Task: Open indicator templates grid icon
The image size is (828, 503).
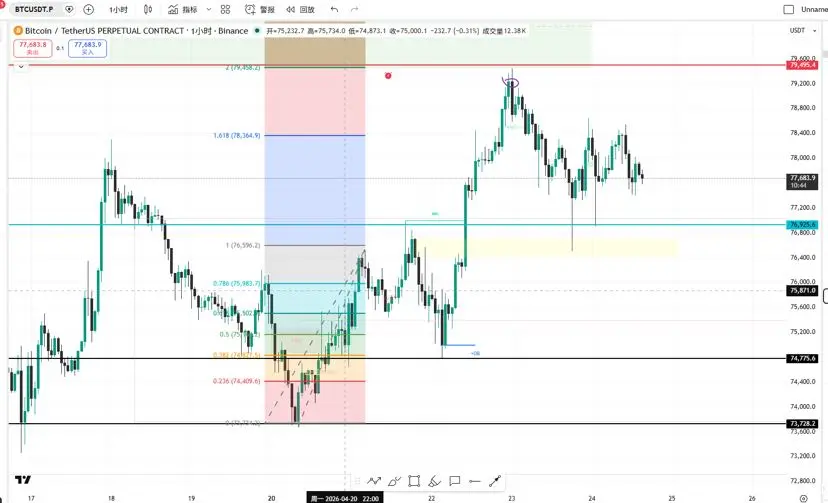Action: click(x=225, y=10)
